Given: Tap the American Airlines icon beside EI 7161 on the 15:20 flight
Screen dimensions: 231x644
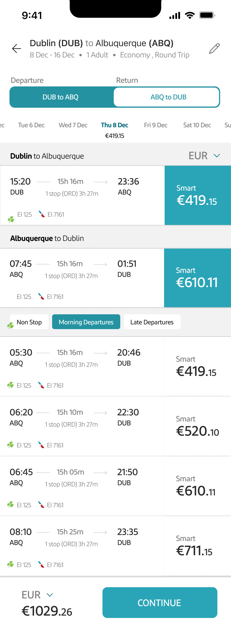Looking at the screenshot, I should (42, 214).
